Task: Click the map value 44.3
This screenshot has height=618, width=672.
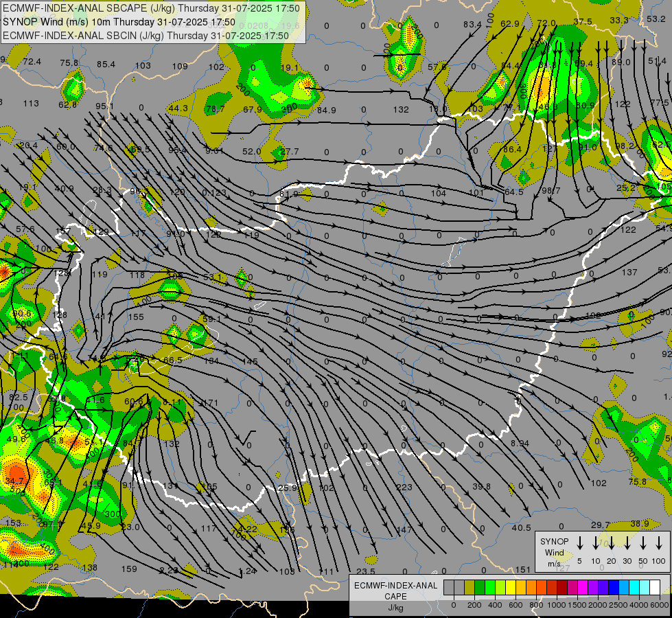Action: pos(178,108)
